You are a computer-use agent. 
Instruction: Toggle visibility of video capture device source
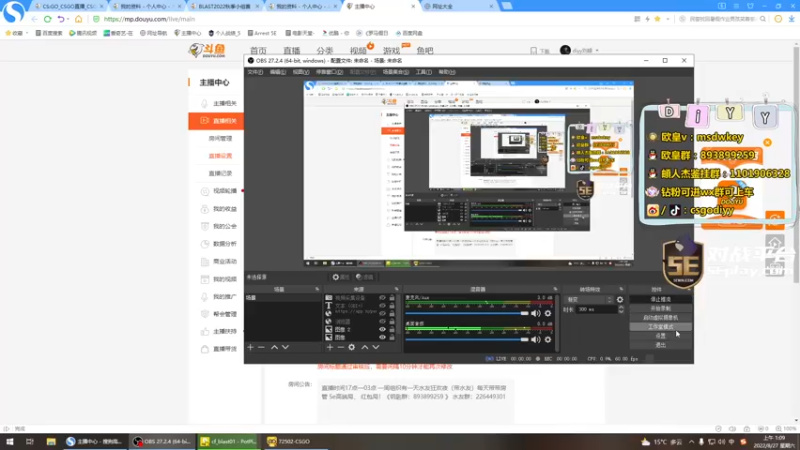coord(382,297)
